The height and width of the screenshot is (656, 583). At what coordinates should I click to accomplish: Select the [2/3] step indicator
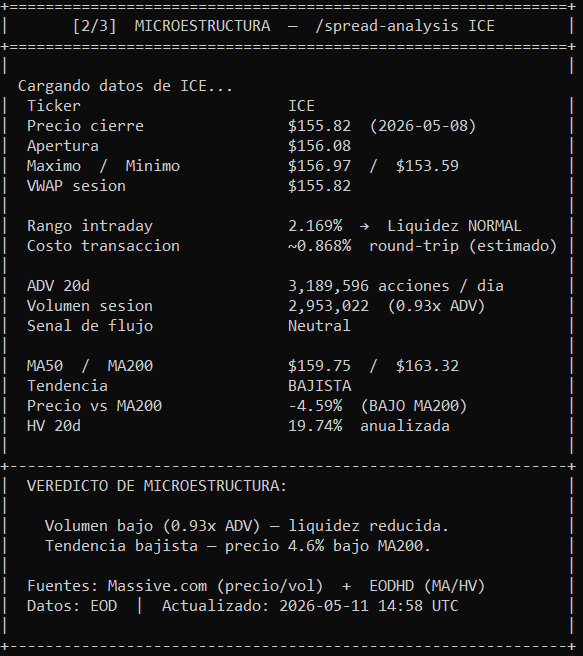95,26
